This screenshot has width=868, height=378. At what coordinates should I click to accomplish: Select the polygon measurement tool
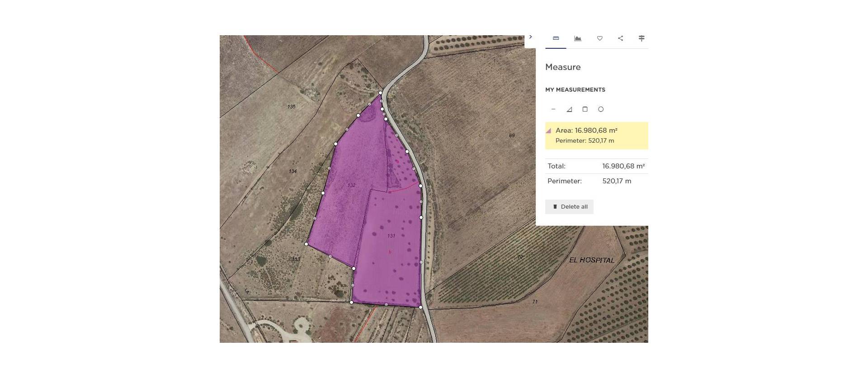coord(569,109)
